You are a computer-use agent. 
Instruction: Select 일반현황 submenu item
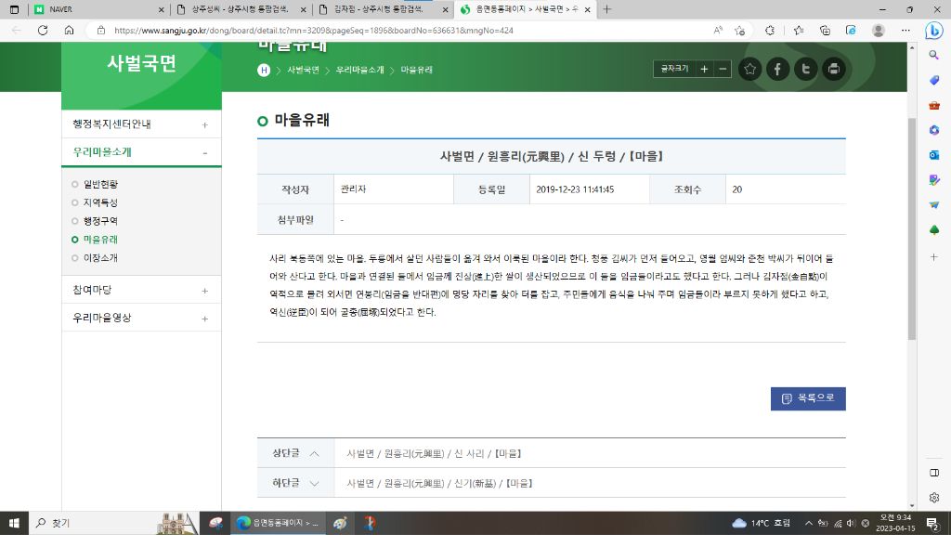(100, 184)
